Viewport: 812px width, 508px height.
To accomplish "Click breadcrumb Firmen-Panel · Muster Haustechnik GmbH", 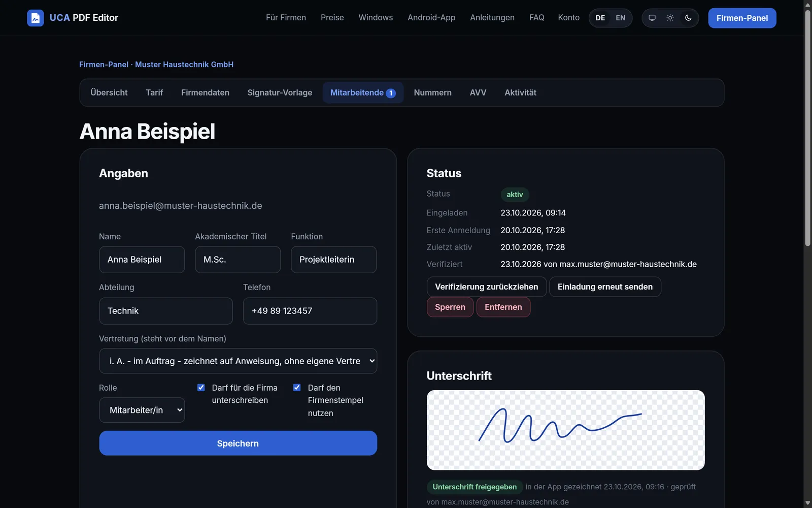I will 156,65.
